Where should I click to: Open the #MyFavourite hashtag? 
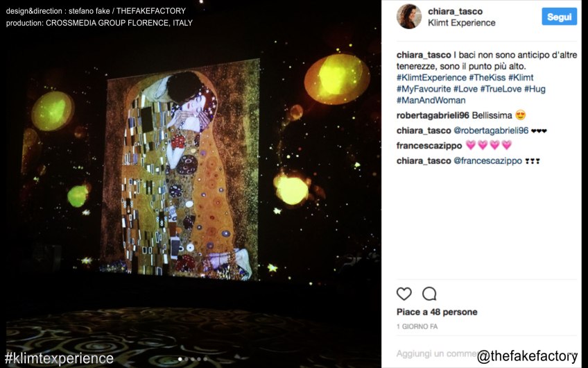[x=424, y=89]
